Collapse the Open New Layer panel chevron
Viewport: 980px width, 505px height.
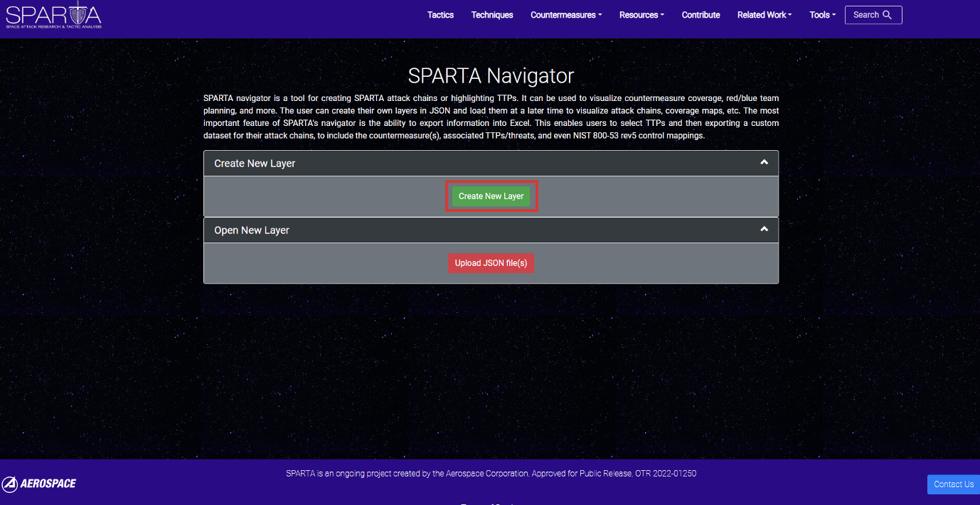(764, 230)
